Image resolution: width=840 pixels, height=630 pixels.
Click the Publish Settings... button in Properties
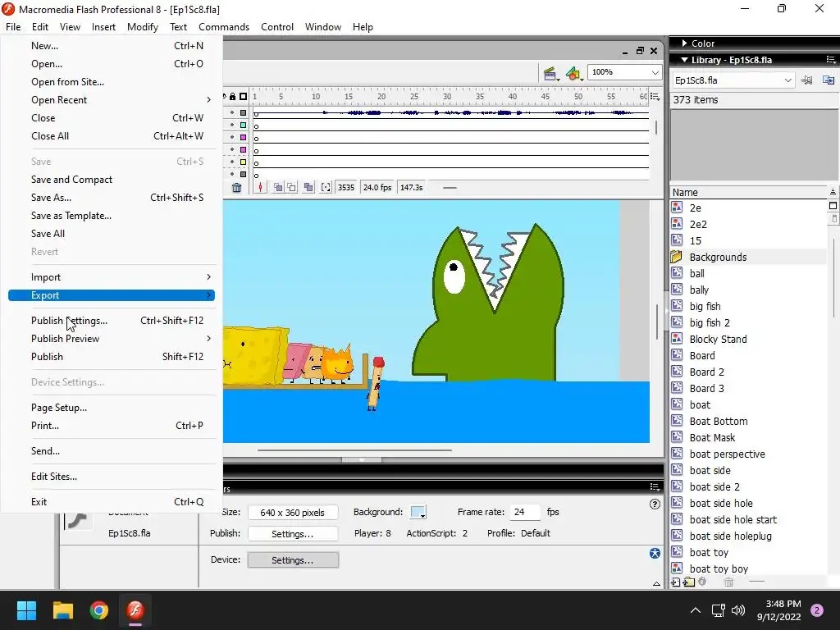point(293,533)
